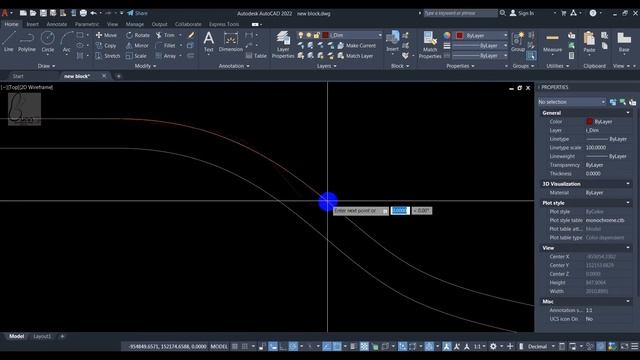The image size is (640, 360).
Task: Activate the Move tool
Action: tap(106, 35)
